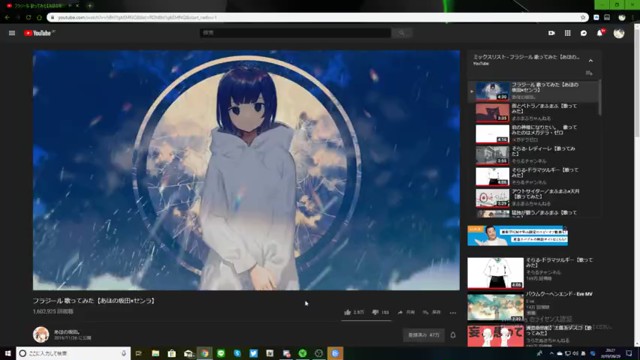Play first playlist item フラジール 歌ってみた
Image resolution: width=640 pixels, height=360 pixels.
click(x=534, y=91)
